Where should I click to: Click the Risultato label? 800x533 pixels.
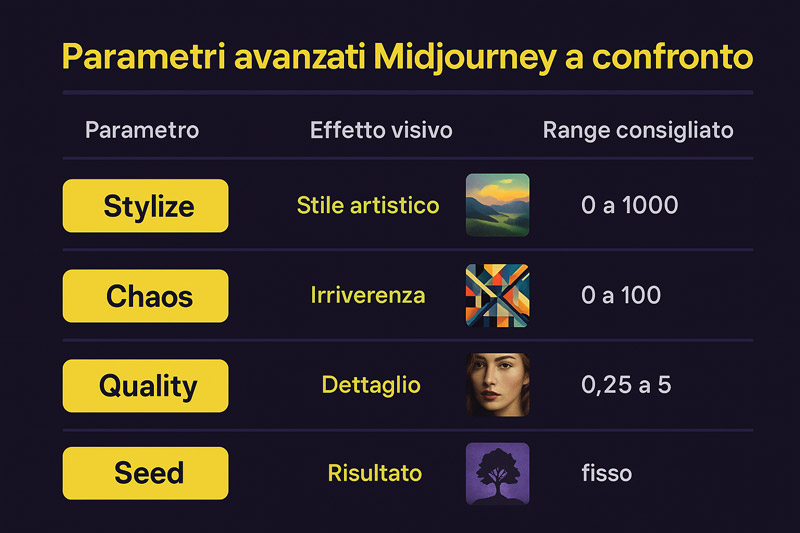click(374, 473)
